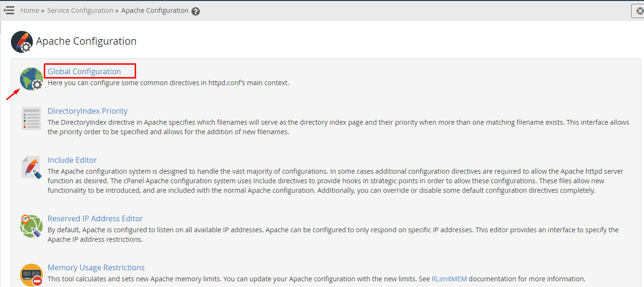This screenshot has height=287, width=644.
Task: Open the Include Editor link
Action: coord(72,160)
